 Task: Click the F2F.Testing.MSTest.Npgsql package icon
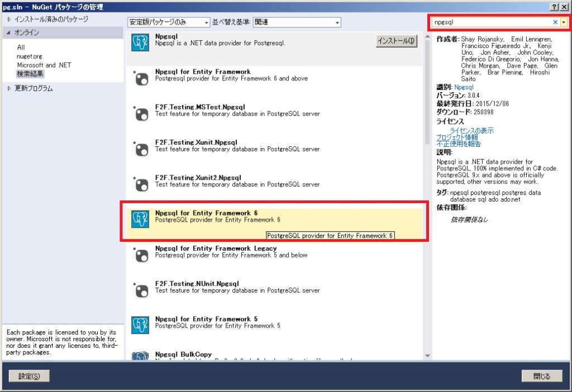[140, 113]
